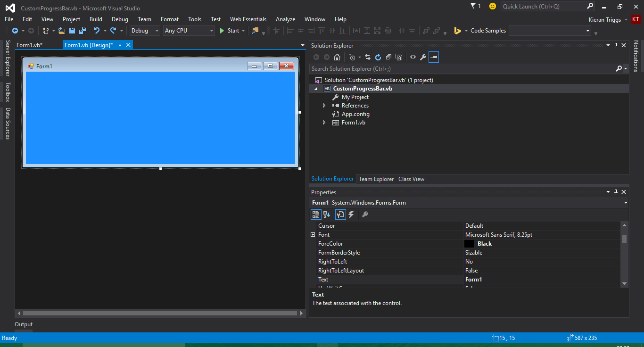
Task: Open Solution Explorer's wrench properties icon
Action: [423, 57]
